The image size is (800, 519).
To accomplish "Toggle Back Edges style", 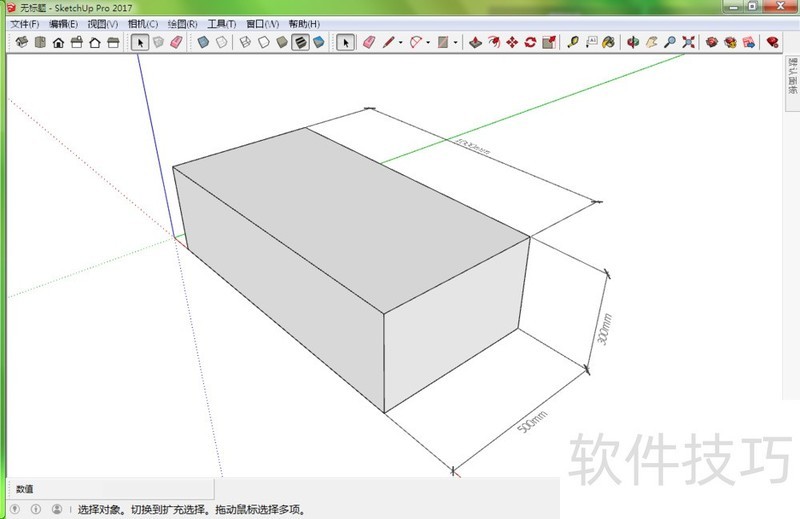I will 221,42.
